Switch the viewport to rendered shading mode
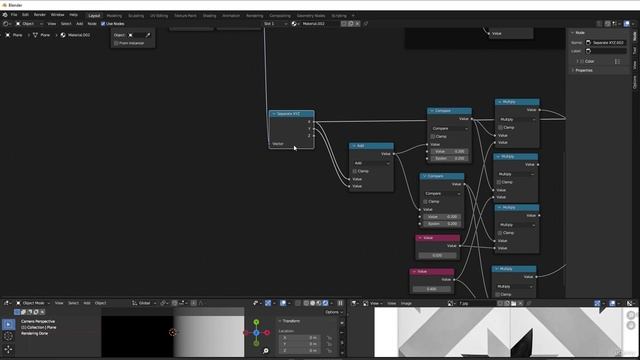Screen dimensions: 640x360 click(325, 303)
